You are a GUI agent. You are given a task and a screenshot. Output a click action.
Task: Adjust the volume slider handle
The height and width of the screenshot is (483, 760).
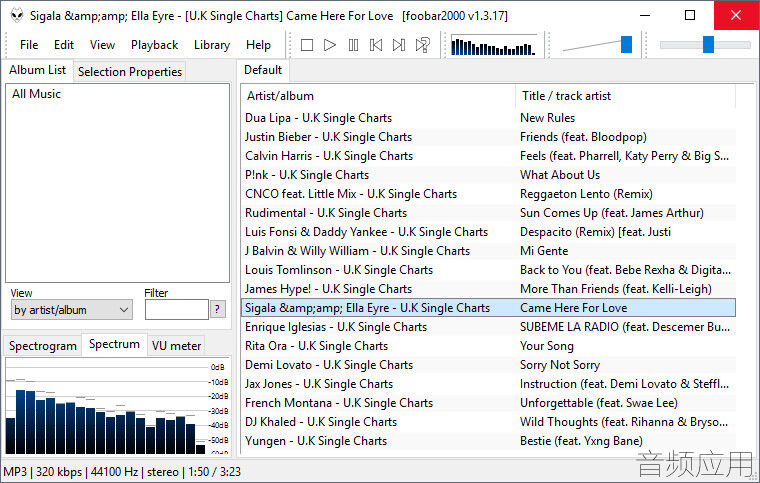(x=626, y=45)
